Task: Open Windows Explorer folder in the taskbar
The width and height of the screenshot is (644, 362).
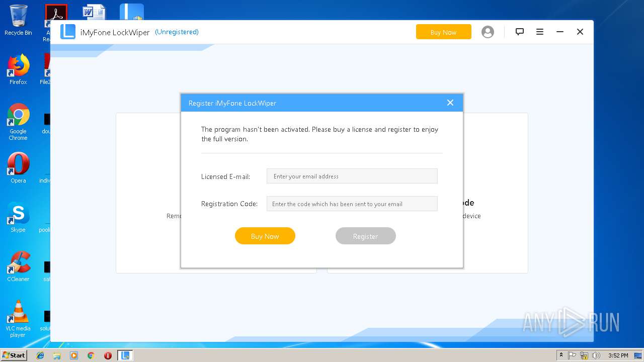Action: 57,355
